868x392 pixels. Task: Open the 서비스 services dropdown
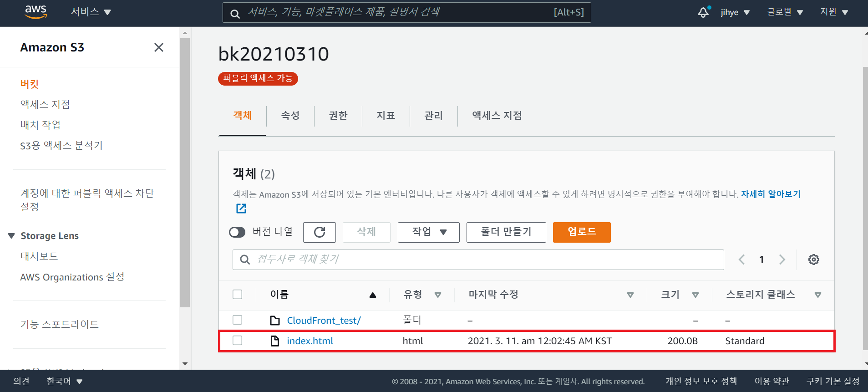91,12
